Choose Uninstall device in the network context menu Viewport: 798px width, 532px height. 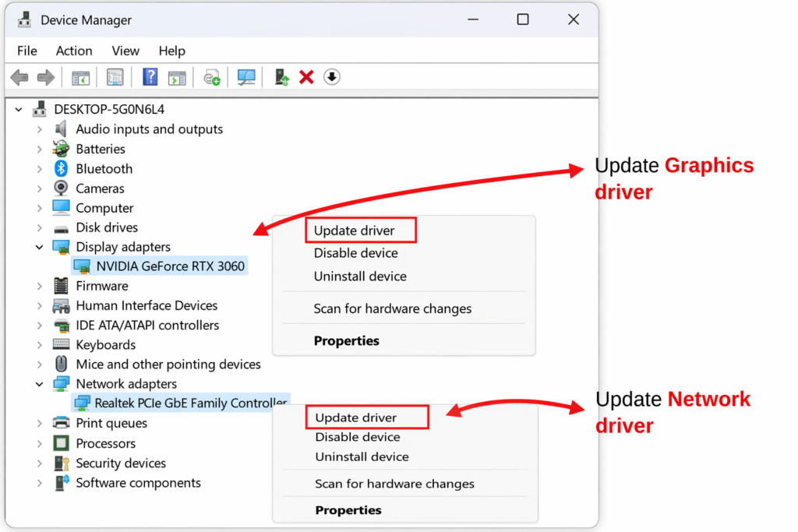[x=362, y=456]
